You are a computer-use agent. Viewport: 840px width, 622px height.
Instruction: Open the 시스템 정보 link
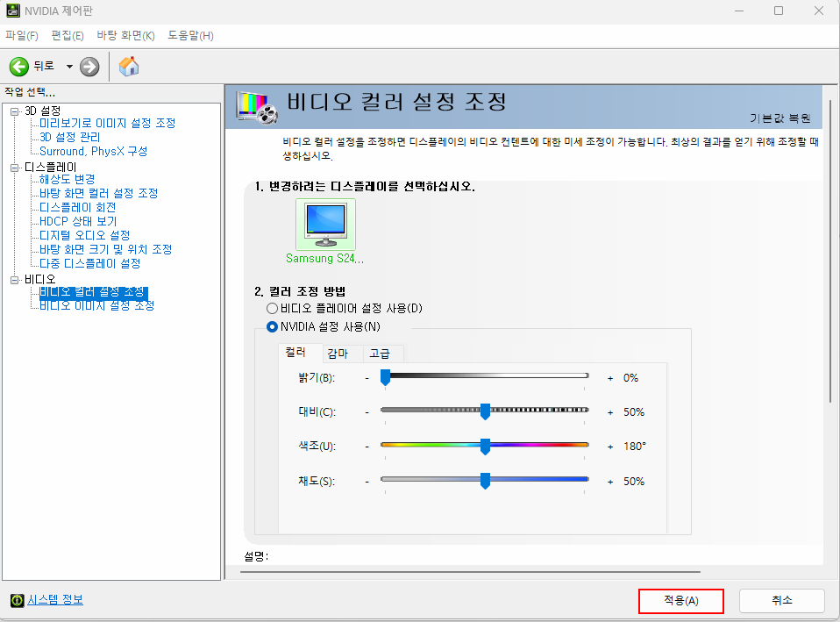55,600
